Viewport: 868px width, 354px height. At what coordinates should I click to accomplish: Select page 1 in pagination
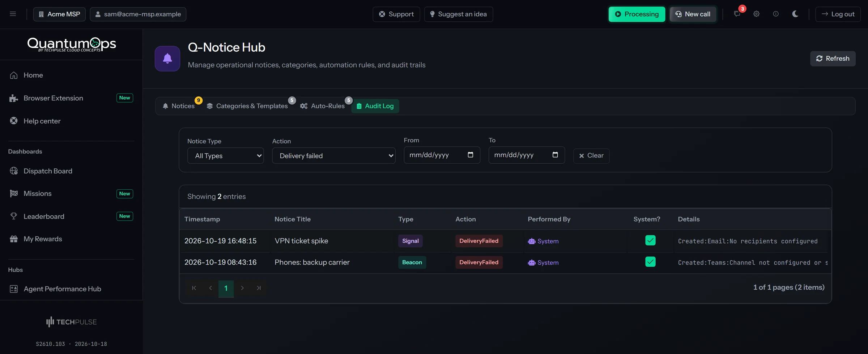click(x=226, y=288)
